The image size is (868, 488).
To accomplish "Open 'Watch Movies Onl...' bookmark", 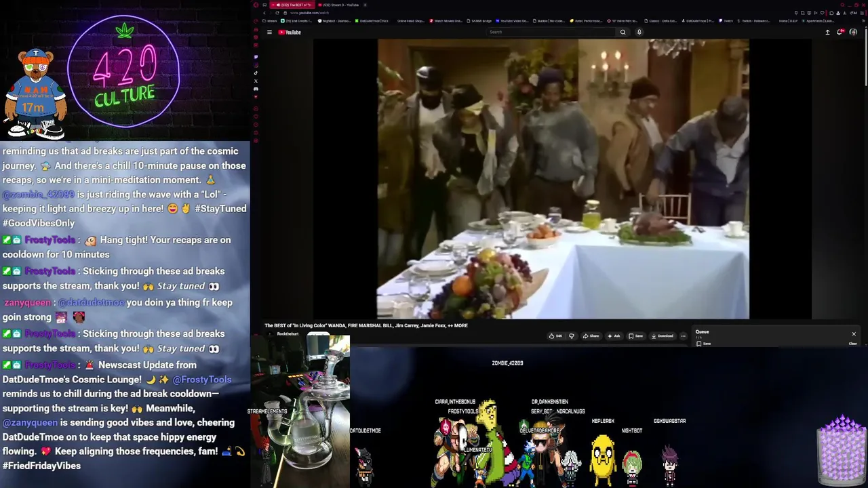I will [x=446, y=21].
